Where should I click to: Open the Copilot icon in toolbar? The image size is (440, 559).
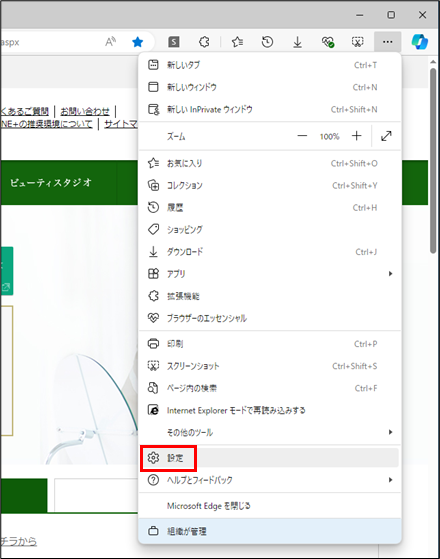point(420,42)
